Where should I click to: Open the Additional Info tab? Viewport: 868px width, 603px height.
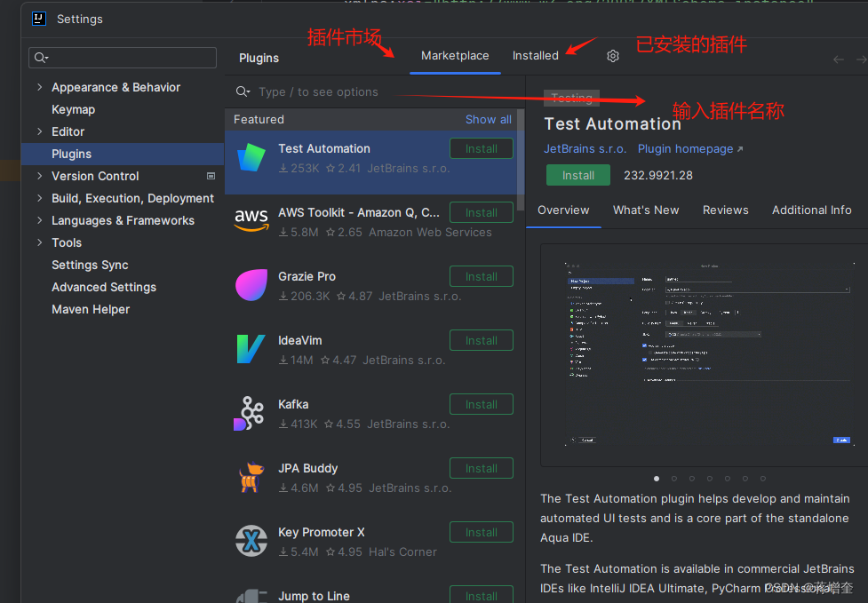click(x=811, y=210)
